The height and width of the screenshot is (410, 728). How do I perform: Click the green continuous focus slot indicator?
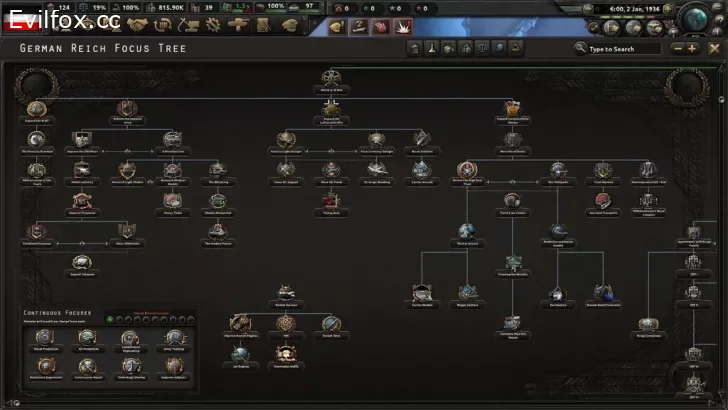click(110, 319)
